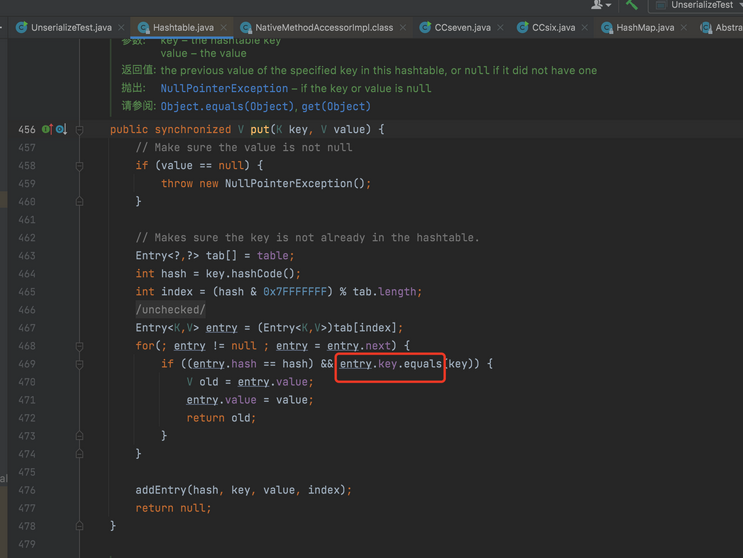Click 'return old;' on line 472
This screenshot has height=558, width=743.
(x=221, y=418)
